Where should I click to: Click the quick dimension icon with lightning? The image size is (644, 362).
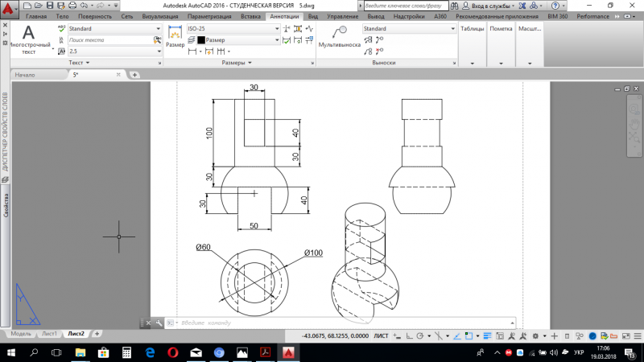[209, 51]
